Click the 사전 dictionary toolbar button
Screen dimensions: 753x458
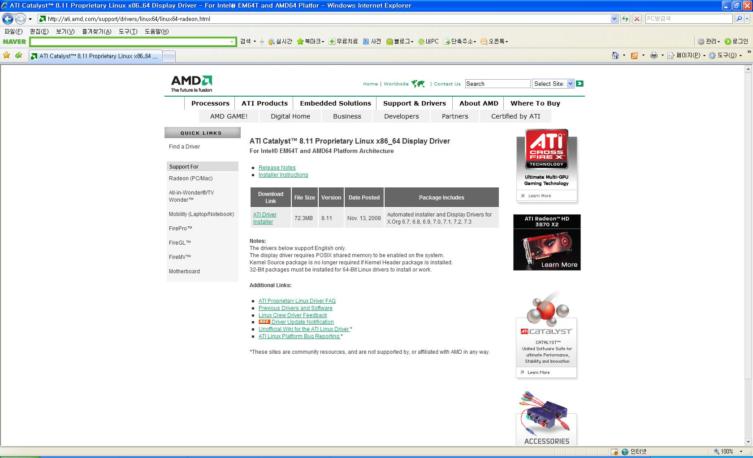click(x=372, y=42)
